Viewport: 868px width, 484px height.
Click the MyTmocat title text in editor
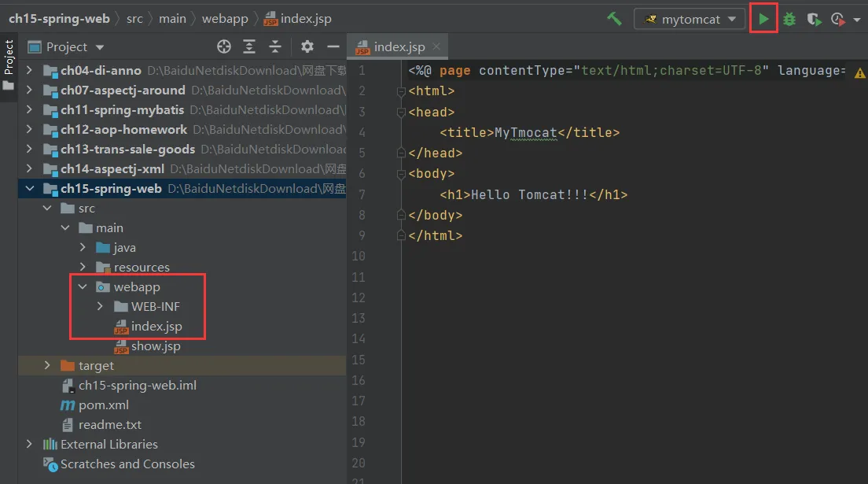click(x=525, y=132)
